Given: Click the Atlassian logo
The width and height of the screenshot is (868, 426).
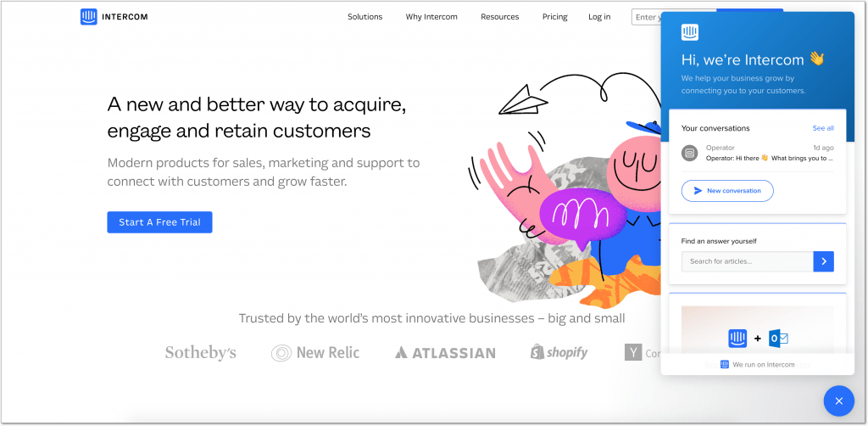Looking at the screenshot, I should [x=445, y=353].
